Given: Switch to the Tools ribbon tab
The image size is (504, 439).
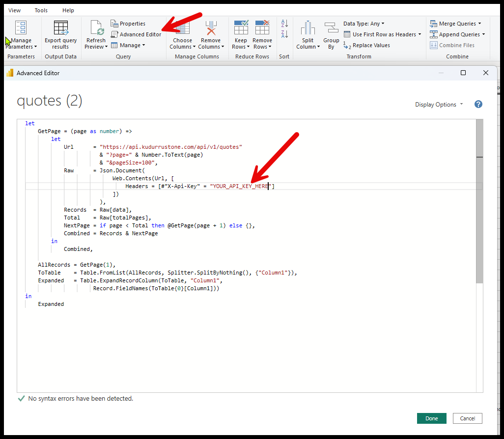Looking at the screenshot, I should pyautogui.click(x=41, y=10).
